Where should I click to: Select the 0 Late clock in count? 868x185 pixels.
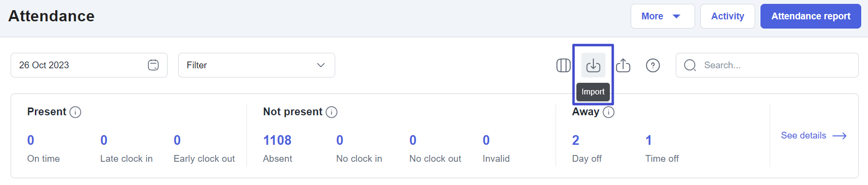click(x=104, y=140)
